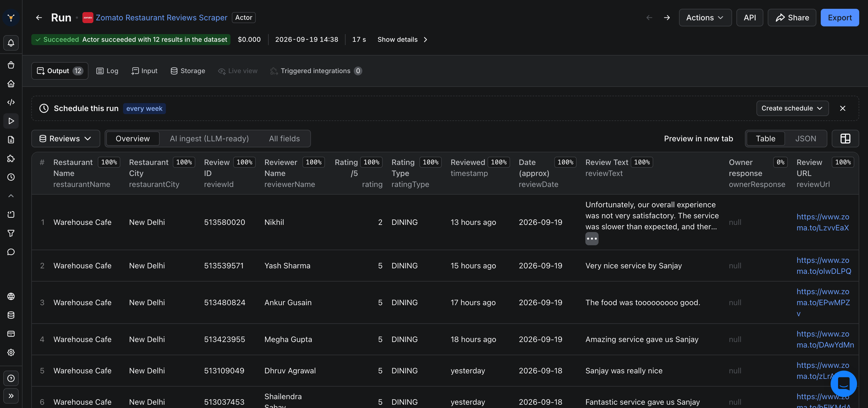This screenshot has height=408, width=868.
Task: Expand Show details for the run
Action: [x=402, y=39]
